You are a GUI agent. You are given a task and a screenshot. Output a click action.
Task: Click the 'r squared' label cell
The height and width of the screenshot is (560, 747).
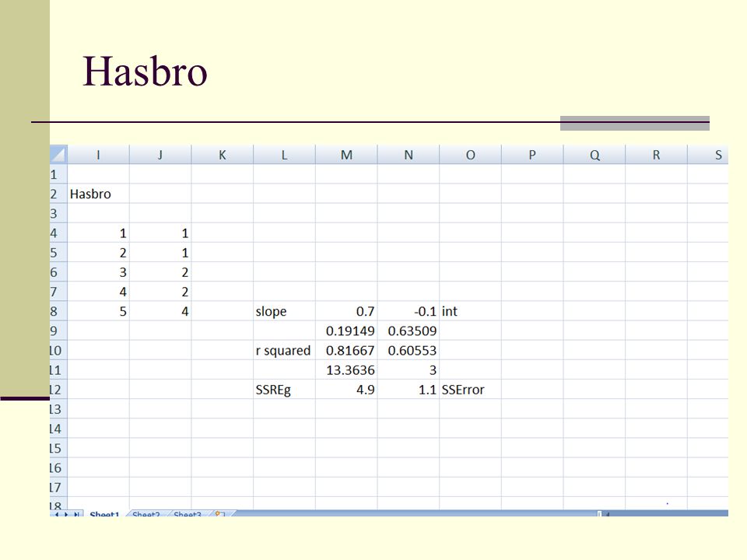coord(284,351)
